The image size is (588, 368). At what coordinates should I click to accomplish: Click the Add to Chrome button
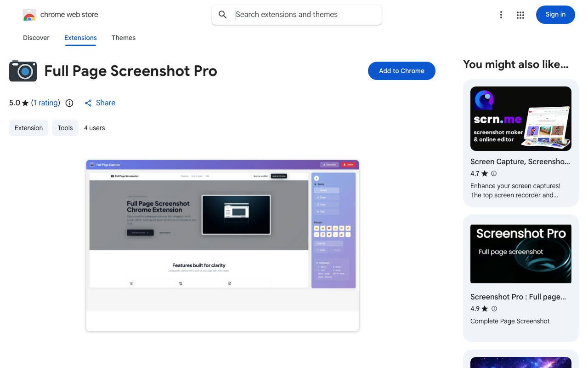tap(401, 71)
